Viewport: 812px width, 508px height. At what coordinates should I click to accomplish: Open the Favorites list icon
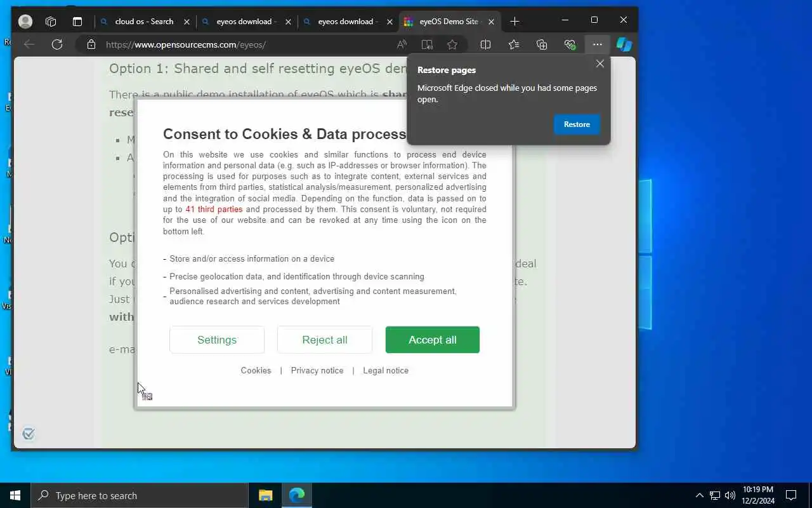pos(514,44)
